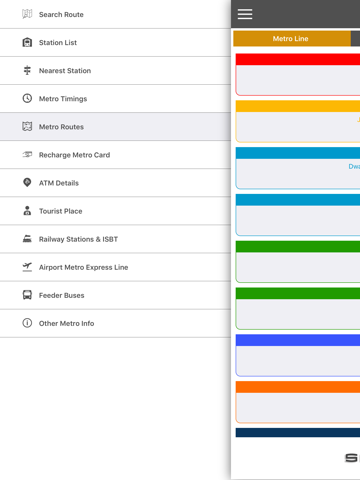Select the yellow metro line card

click(298, 121)
